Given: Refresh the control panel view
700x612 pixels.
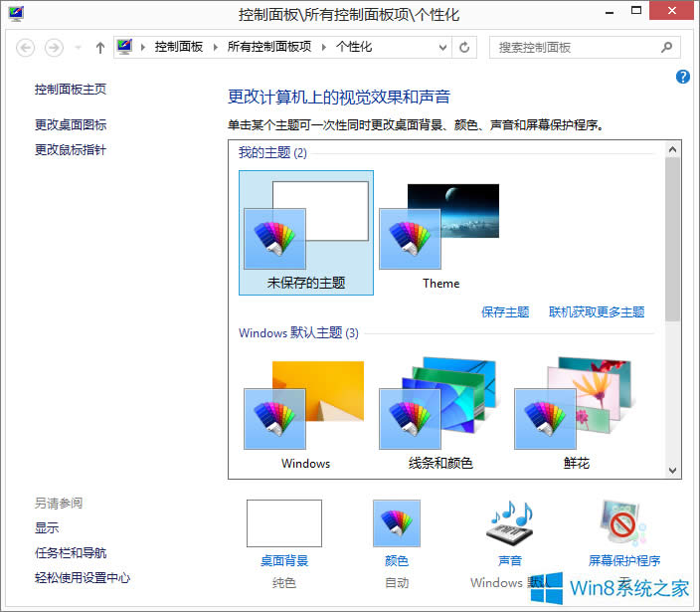Looking at the screenshot, I should point(464,48).
